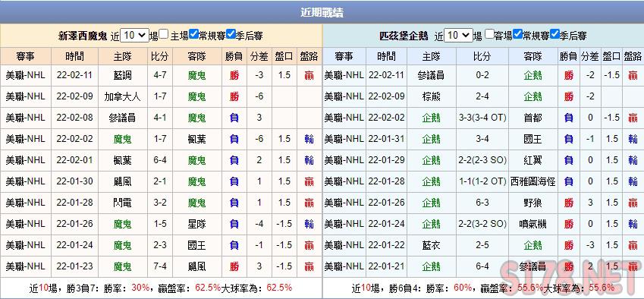Click home team 閃電 on 22-01-28
The image size is (644, 299).
tap(122, 203)
